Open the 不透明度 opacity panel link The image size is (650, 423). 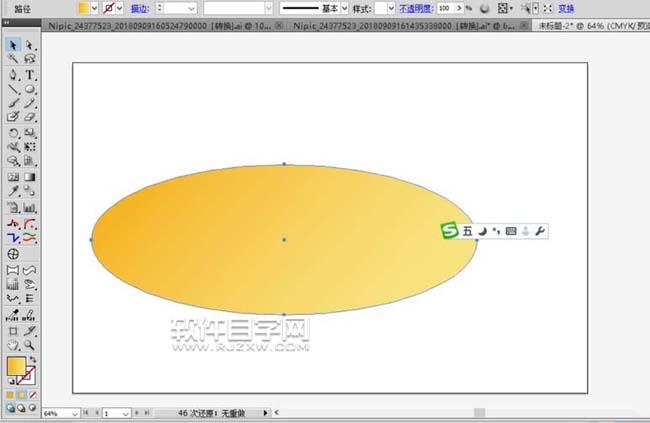coord(416,8)
